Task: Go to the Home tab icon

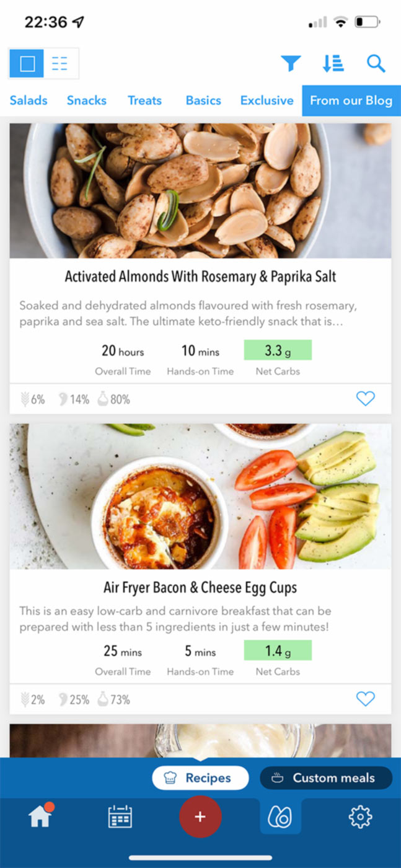Action: coord(40,817)
